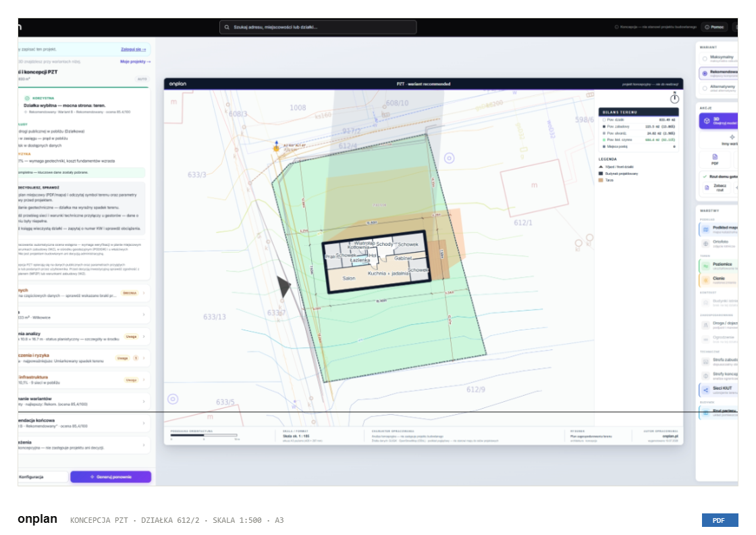This screenshot has height=535, width=756.
Task: Click the Ogrodzenie fence icon
Action: tap(705, 339)
